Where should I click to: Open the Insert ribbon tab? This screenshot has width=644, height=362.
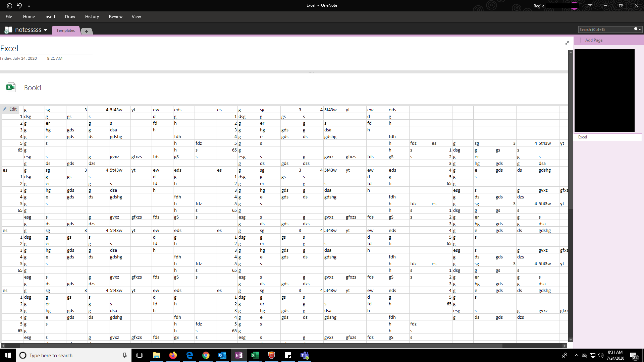tap(50, 16)
